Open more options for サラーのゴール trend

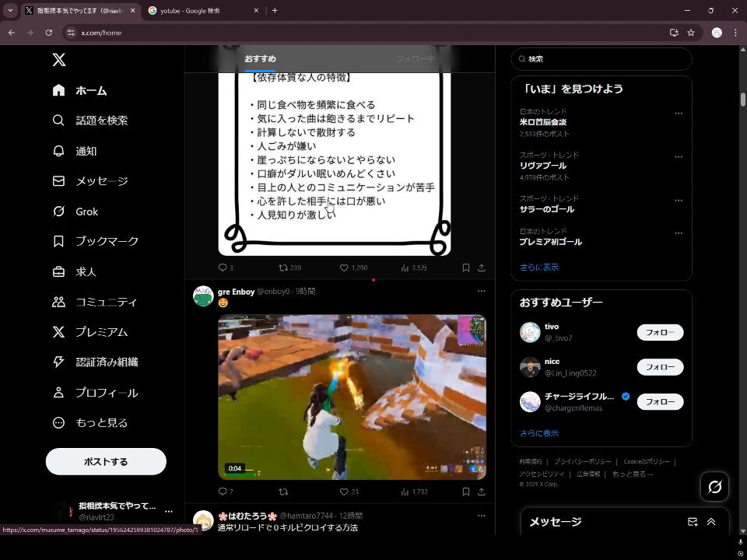coord(679,201)
